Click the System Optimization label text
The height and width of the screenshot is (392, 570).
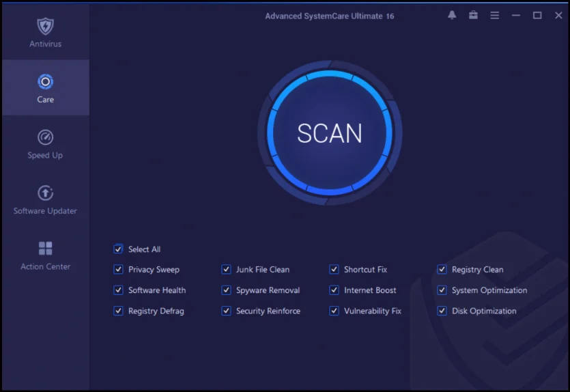(489, 290)
